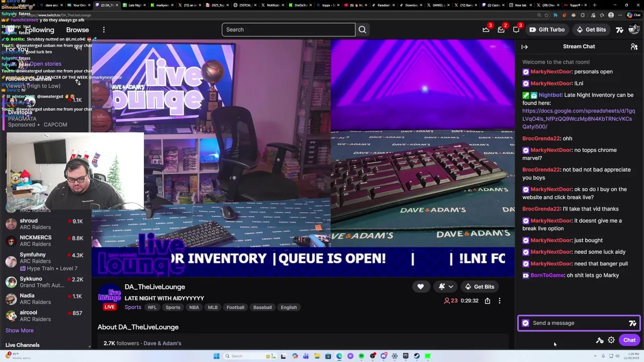Select the Baseball tag
The width and height of the screenshot is (644, 362).
click(x=263, y=307)
